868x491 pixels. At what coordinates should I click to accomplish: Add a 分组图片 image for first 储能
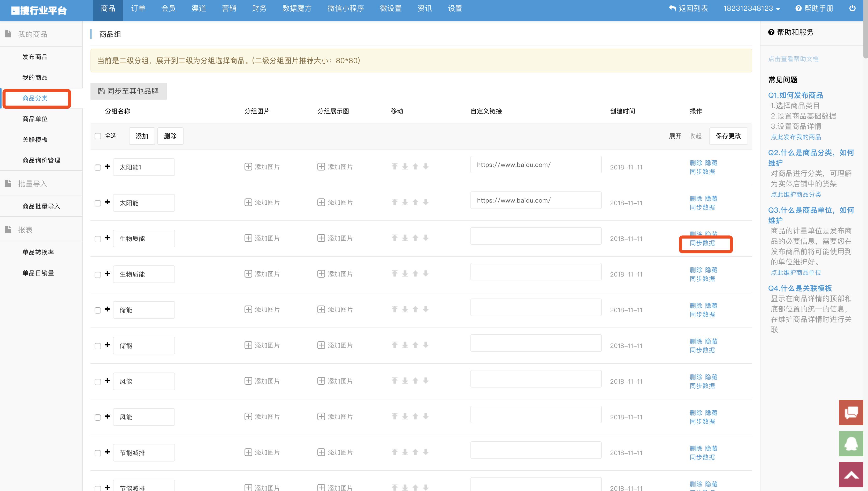(262, 310)
